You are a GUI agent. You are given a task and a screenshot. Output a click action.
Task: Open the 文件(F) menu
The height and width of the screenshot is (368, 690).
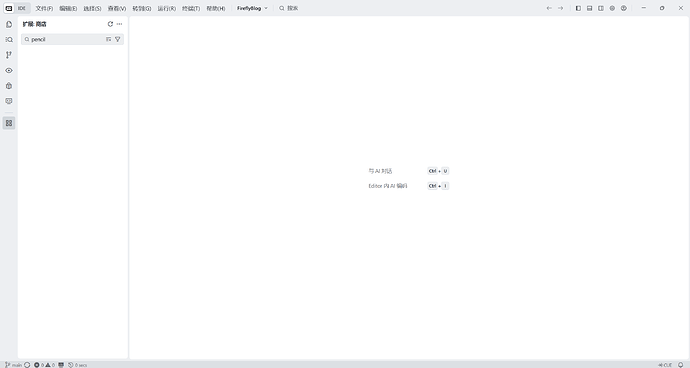[x=44, y=8]
